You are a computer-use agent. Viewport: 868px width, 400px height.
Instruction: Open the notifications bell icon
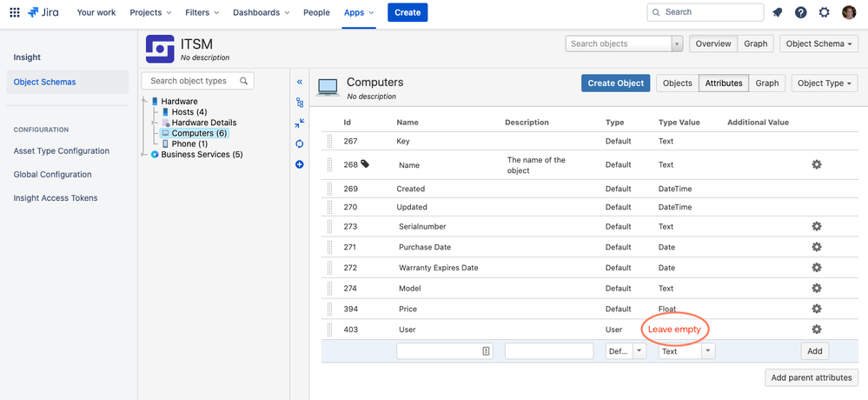(778, 12)
